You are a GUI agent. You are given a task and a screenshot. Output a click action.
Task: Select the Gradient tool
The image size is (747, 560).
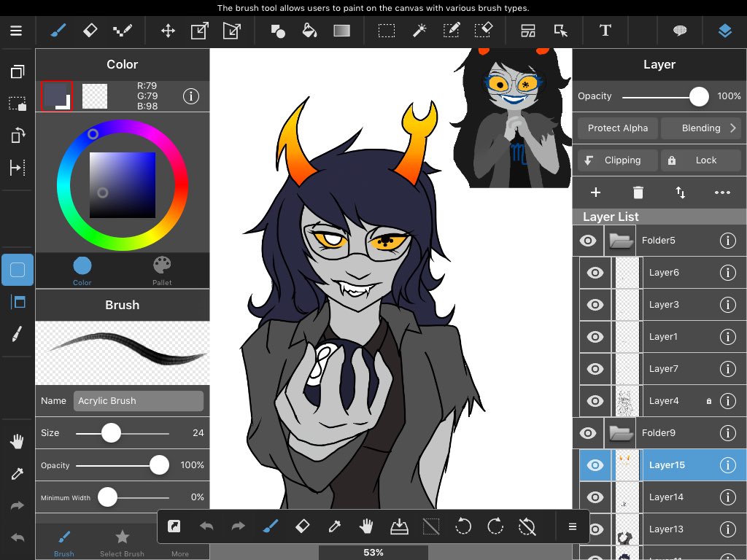[x=341, y=31]
